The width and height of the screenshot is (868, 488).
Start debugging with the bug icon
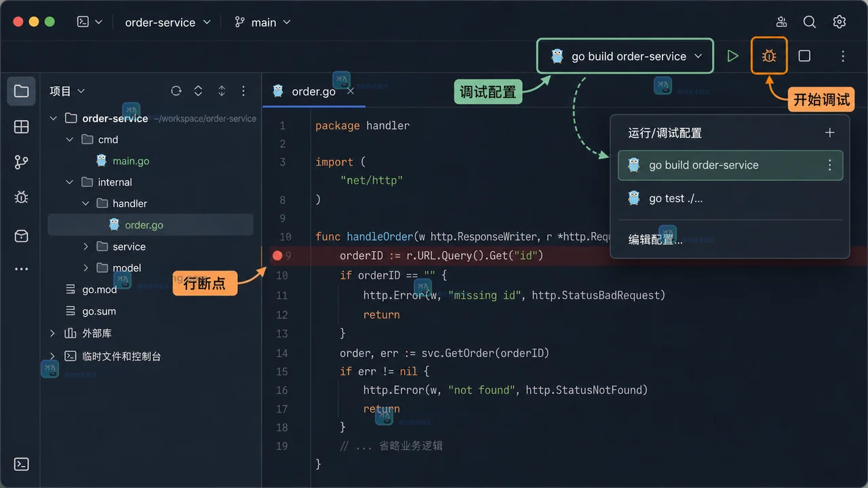tap(769, 56)
